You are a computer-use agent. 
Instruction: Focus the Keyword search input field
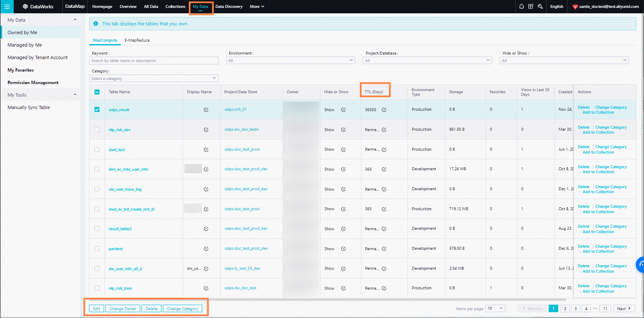[x=154, y=61]
